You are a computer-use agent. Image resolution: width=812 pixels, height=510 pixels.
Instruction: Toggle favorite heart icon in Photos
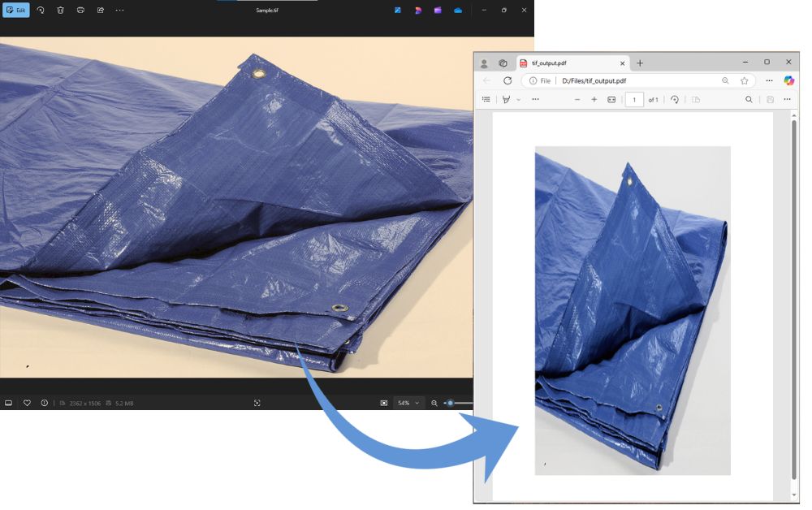click(x=27, y=403)
